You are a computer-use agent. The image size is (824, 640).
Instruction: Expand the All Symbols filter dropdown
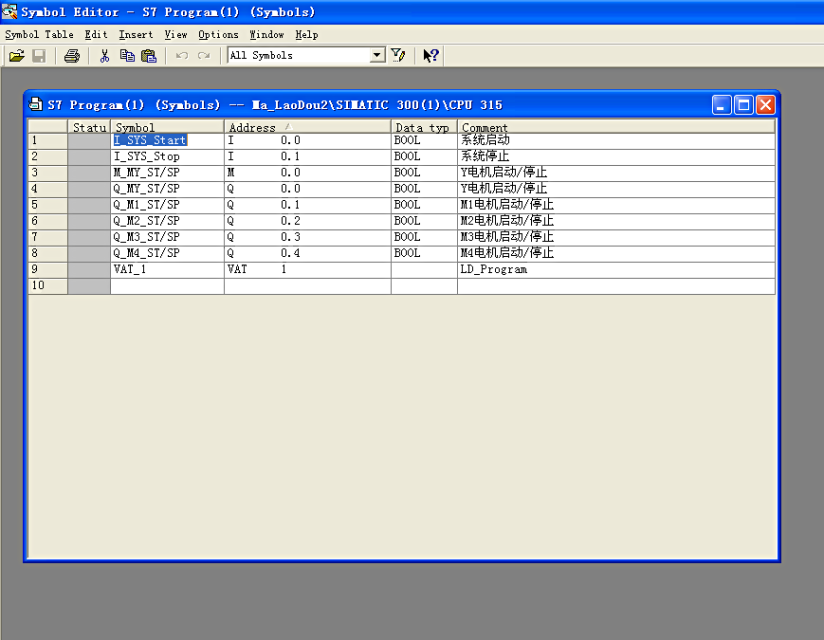pyautogui.click(x=377, y=55)
